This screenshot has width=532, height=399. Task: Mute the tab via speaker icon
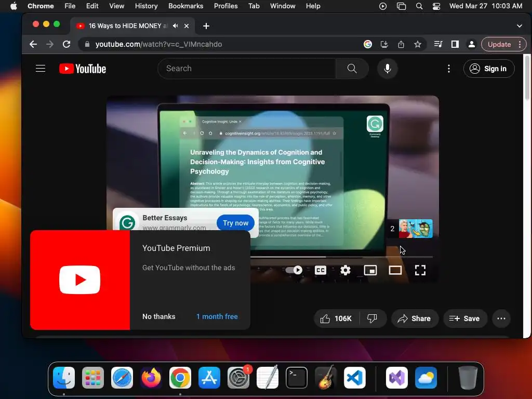[x=176, y=26]
